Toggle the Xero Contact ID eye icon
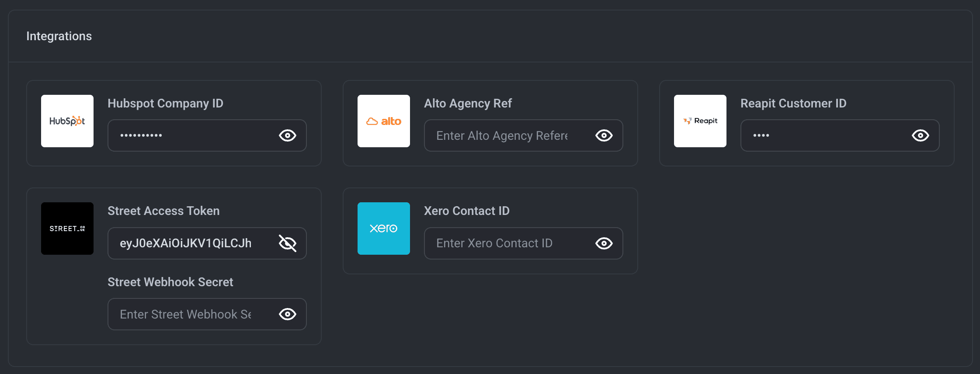This screenshot has height=374, width=980. point(604,243)
